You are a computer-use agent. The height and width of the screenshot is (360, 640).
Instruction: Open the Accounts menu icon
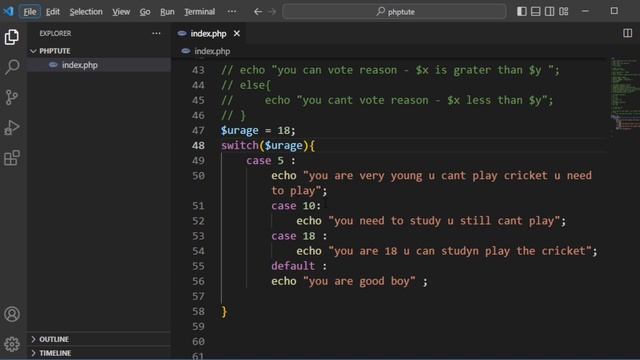coord(12,314)
